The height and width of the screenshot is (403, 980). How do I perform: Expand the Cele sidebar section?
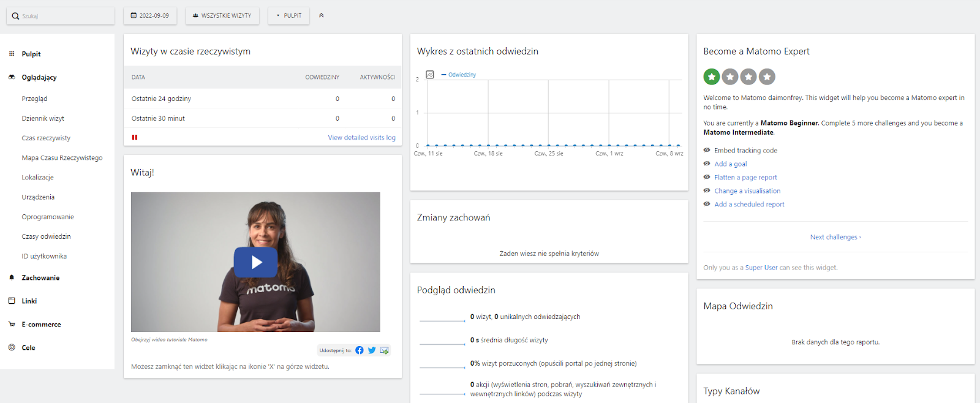coord(28,347)
